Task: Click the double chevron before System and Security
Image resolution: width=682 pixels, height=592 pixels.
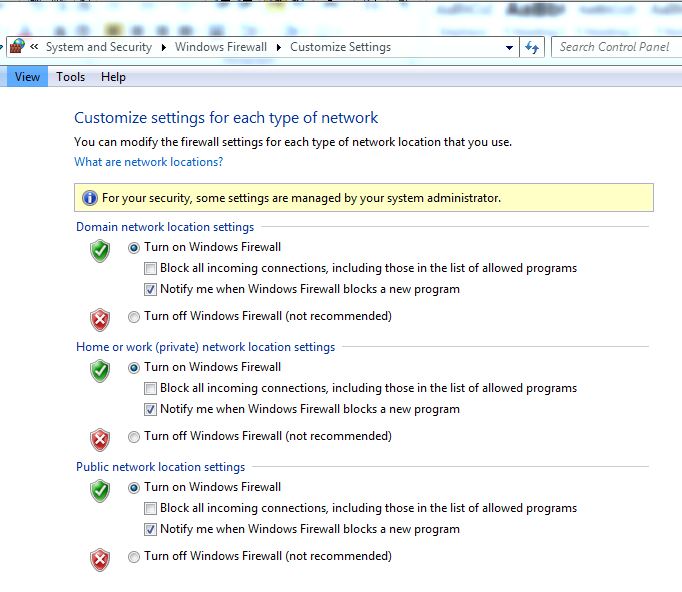Action: pyautogui.click(x=34, y=47)
